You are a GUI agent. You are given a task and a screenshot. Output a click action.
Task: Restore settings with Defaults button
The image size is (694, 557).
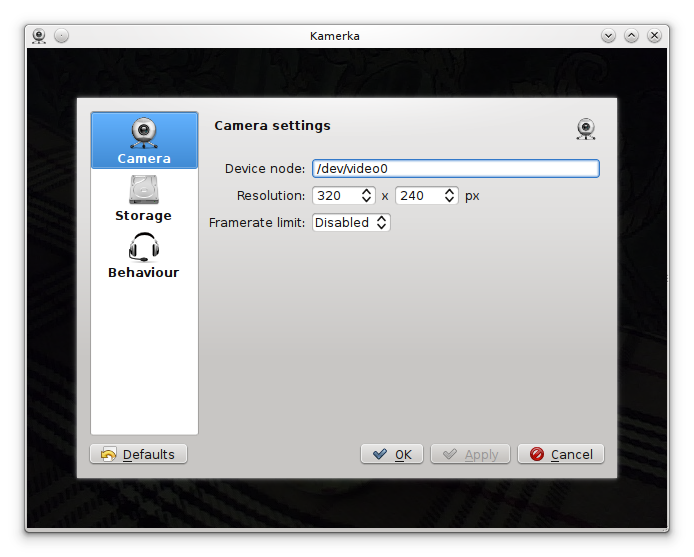(139, 454)
